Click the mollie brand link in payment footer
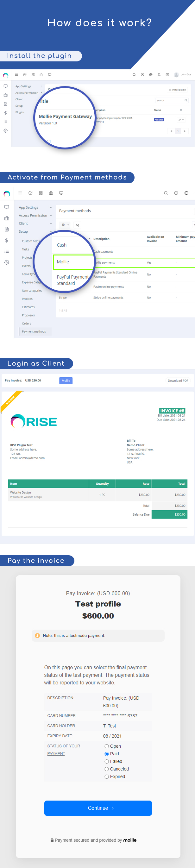Viewport: 195px width, 868px height. 130,840
